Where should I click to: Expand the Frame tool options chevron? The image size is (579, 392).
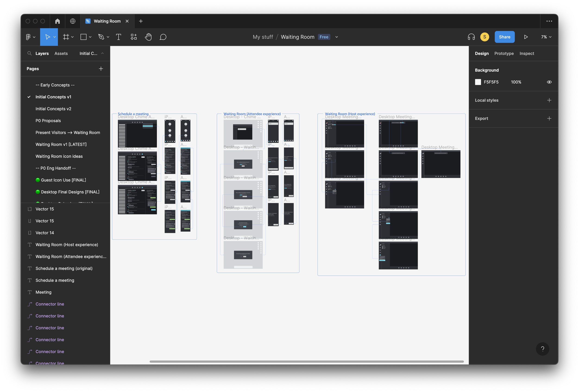(x=72, y=37)
